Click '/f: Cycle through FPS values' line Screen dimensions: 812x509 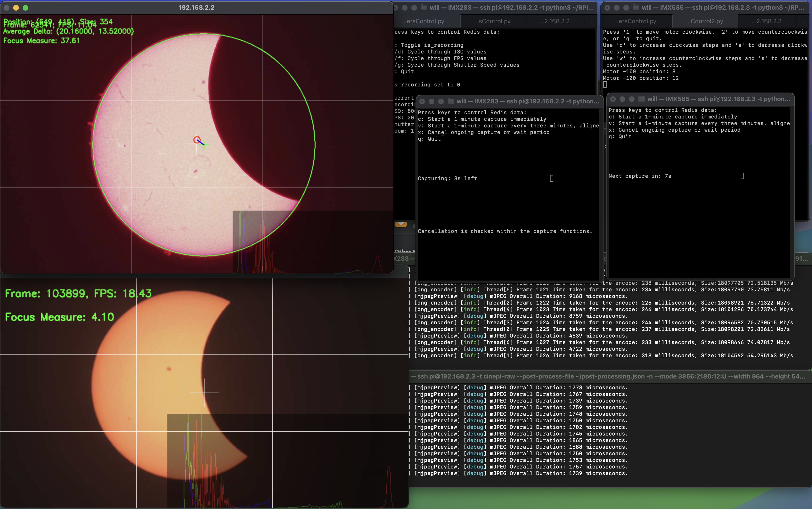pos(440,58)
